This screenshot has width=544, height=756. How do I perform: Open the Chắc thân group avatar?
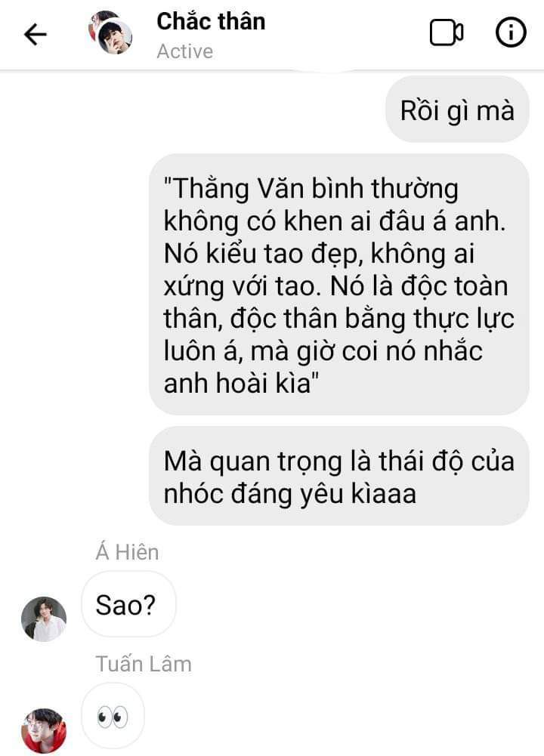pos(111,32)
